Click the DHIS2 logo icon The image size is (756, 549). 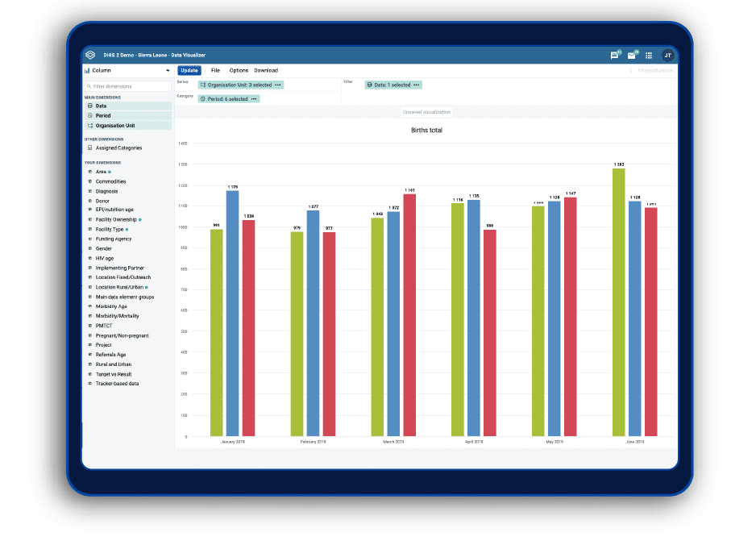[90, 55]
